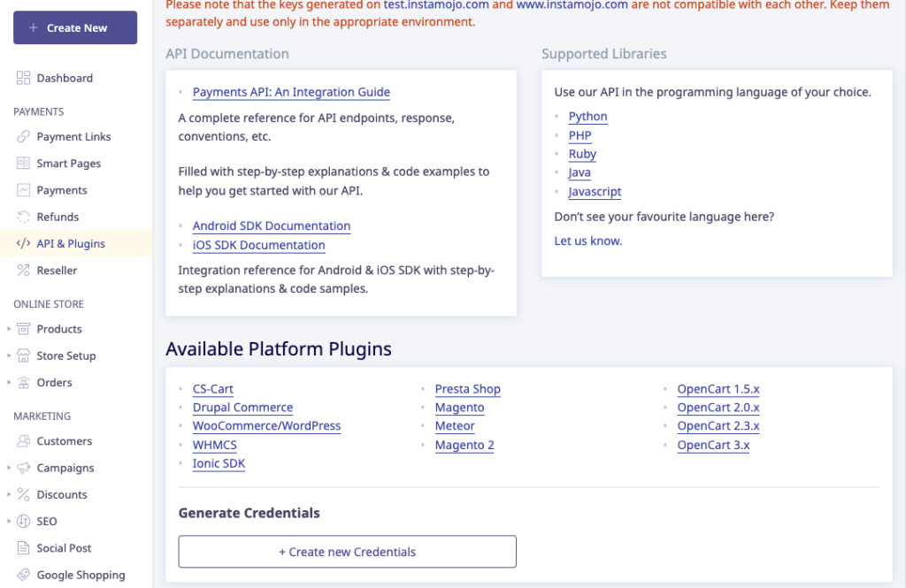Open the Python library link

[587, 117]
